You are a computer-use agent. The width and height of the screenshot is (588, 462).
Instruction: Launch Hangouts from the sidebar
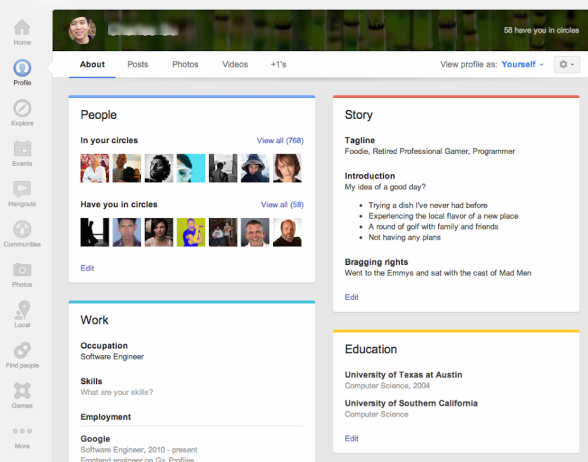(22, 194)
